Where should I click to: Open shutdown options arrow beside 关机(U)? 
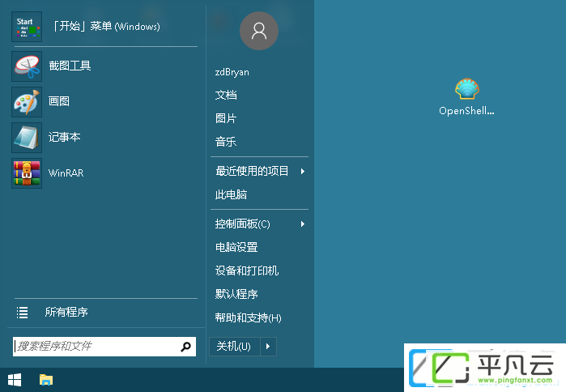click(x=268, y=347)
